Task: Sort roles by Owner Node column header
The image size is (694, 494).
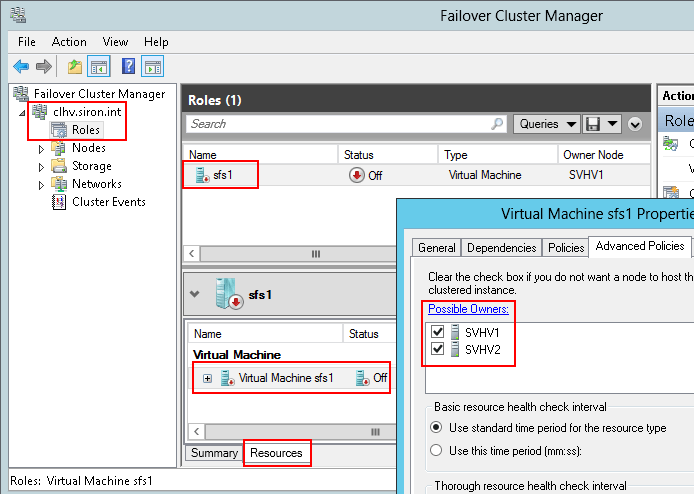Action: (604, 154)
